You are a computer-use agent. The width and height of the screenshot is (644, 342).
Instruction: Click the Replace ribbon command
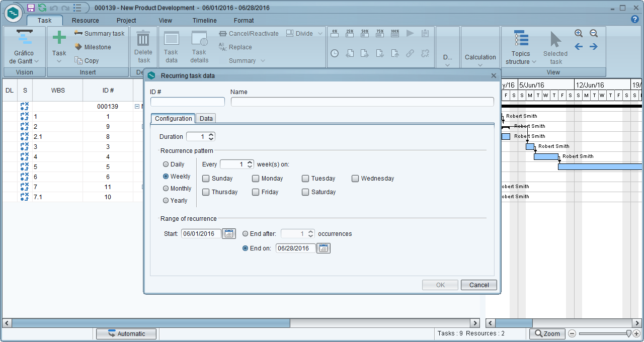235,47
